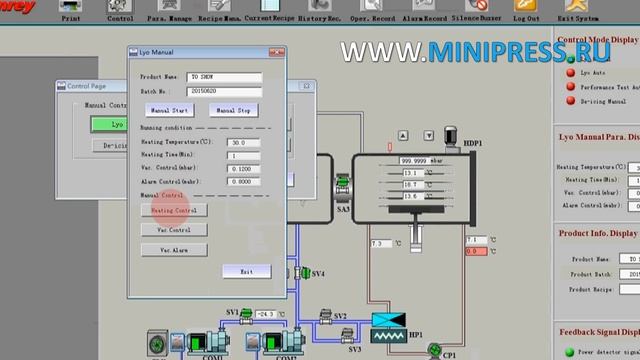
Task: Click the -24.3 °C reading near SV1
Action: coord(266,314)
